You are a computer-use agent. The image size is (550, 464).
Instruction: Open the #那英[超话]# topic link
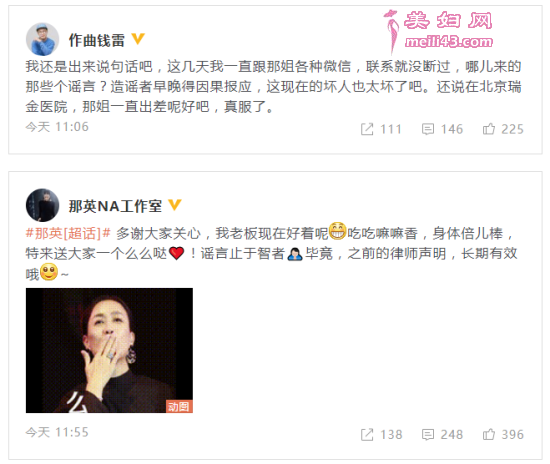tap(68, 233)
